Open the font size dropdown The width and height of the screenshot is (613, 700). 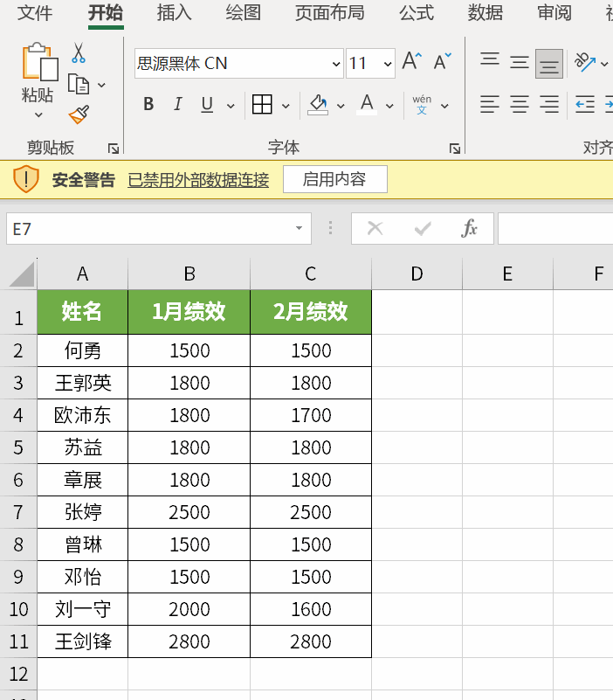pyautogui.click(x=388, y=64)
